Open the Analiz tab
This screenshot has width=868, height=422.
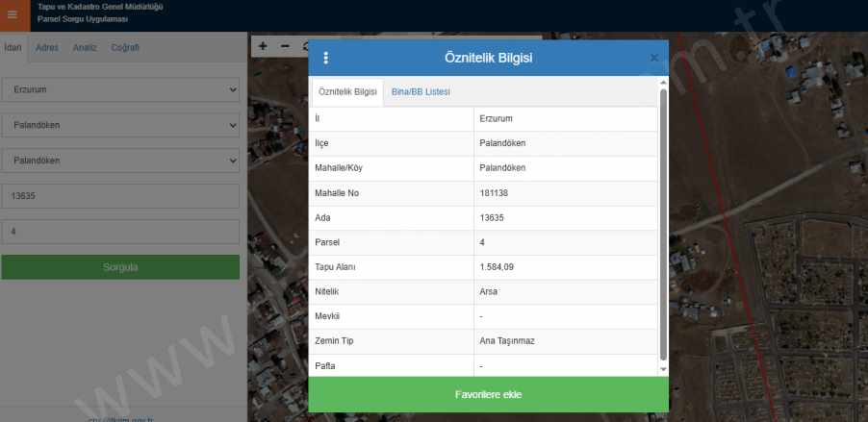click(85, 47)
